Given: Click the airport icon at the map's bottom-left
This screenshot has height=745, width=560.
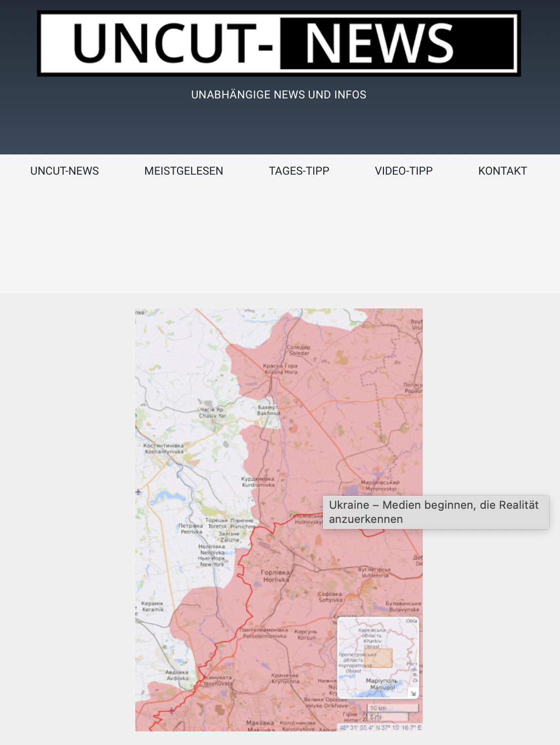Looking at the screenshot, I should [172, 711].
